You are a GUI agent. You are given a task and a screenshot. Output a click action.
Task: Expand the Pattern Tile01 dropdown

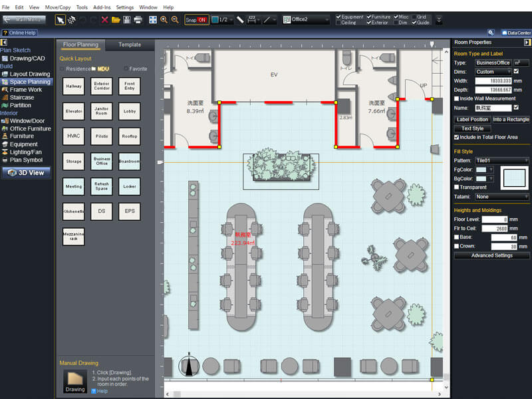(502, 160)
